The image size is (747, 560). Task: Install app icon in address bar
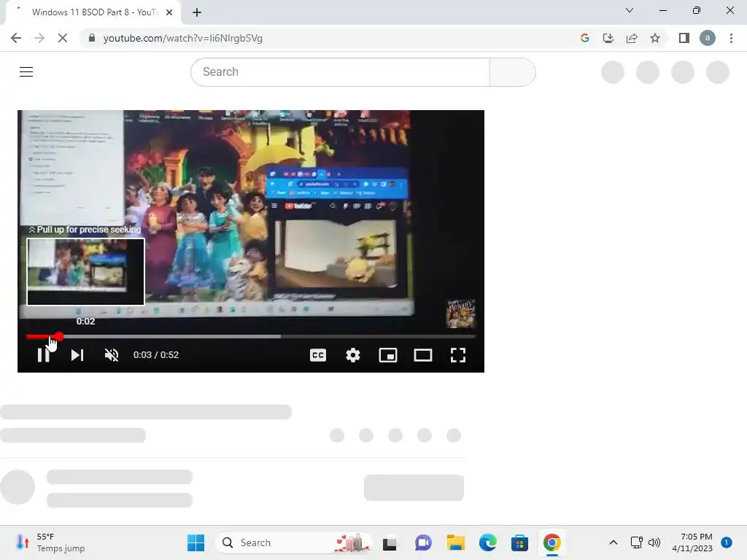[608, 38]
